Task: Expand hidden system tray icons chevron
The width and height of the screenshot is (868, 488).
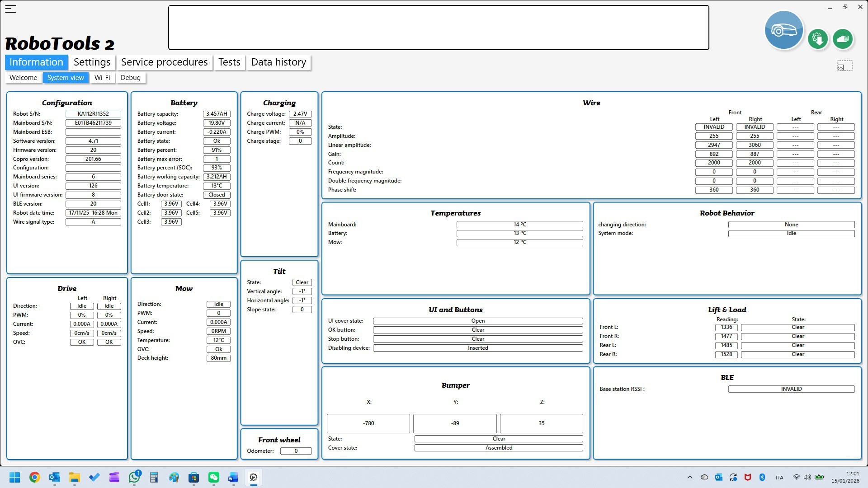Action: tap(689, 477)
